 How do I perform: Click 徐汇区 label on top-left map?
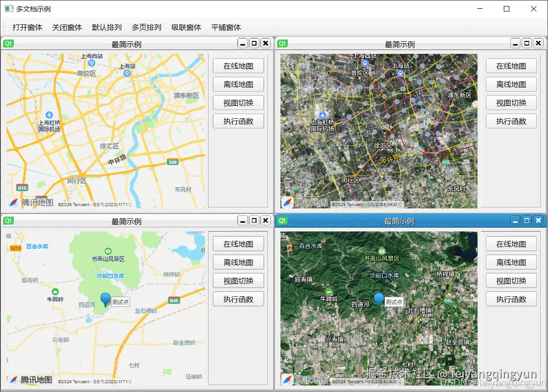[110, 146]
